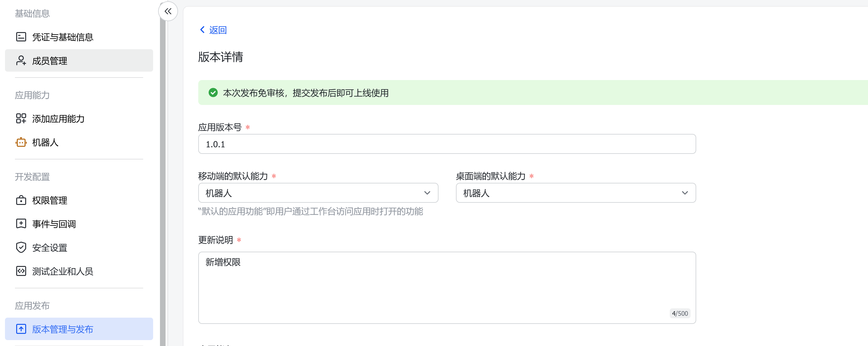Click the 事件与回调 icon
Image resolution: width=868 pixels, height=346 pixels.
tap(21, 223)
